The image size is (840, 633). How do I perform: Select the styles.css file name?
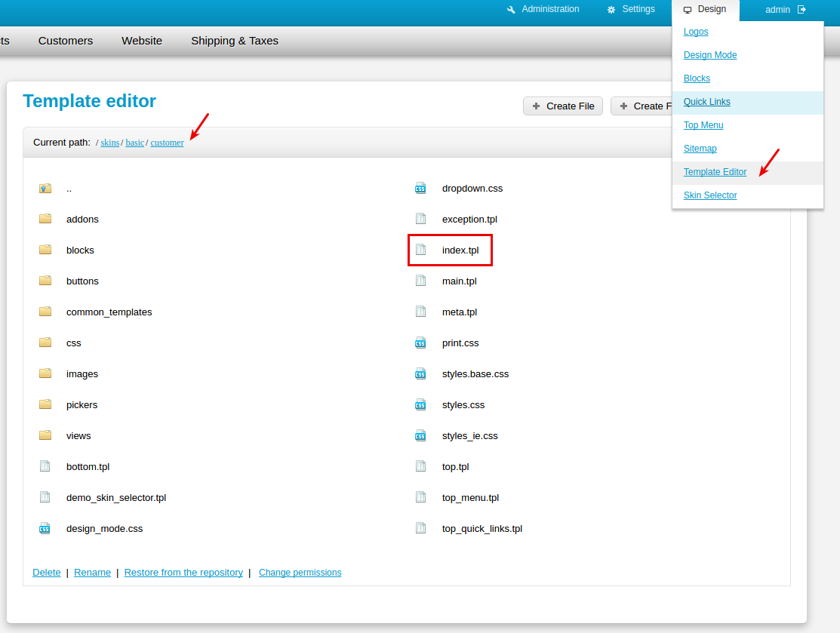[x=463, y=405]
